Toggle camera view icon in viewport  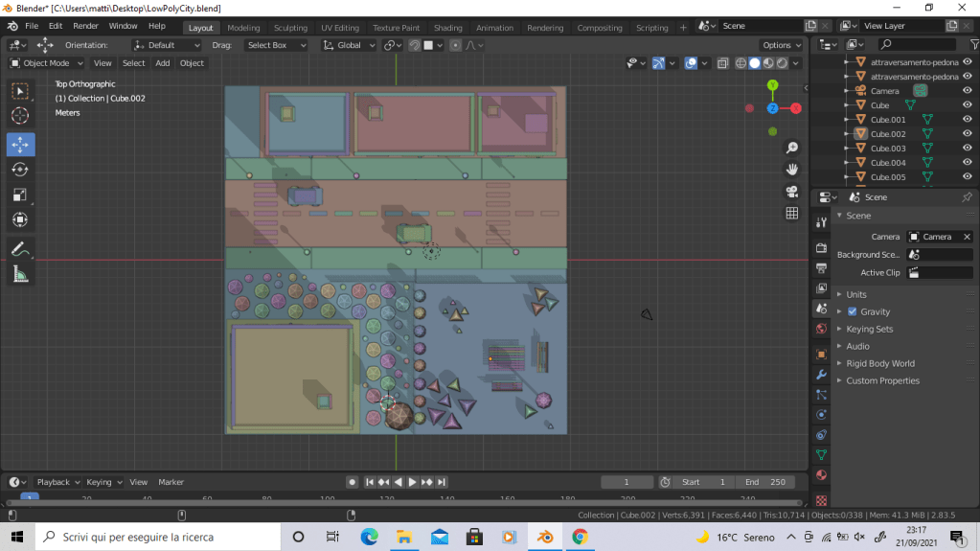click(x=792, y=192)
